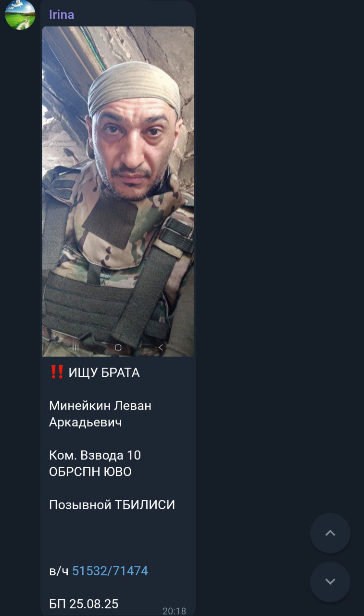Tap the back arrow inside the photo
Image resolution: width=364 pixels, height=616 pixels.
tap(161, 347)
